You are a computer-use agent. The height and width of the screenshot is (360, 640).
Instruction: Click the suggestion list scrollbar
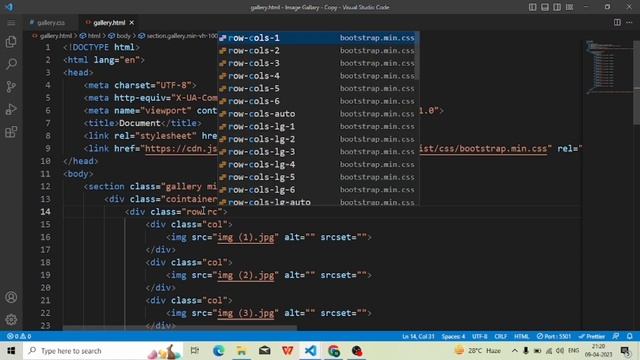417,56
